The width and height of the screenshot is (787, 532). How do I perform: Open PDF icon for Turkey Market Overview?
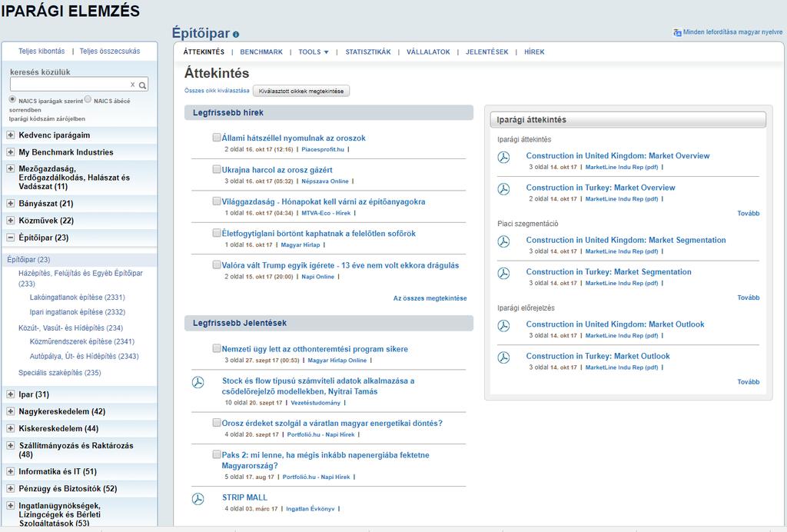click(503, 189)
